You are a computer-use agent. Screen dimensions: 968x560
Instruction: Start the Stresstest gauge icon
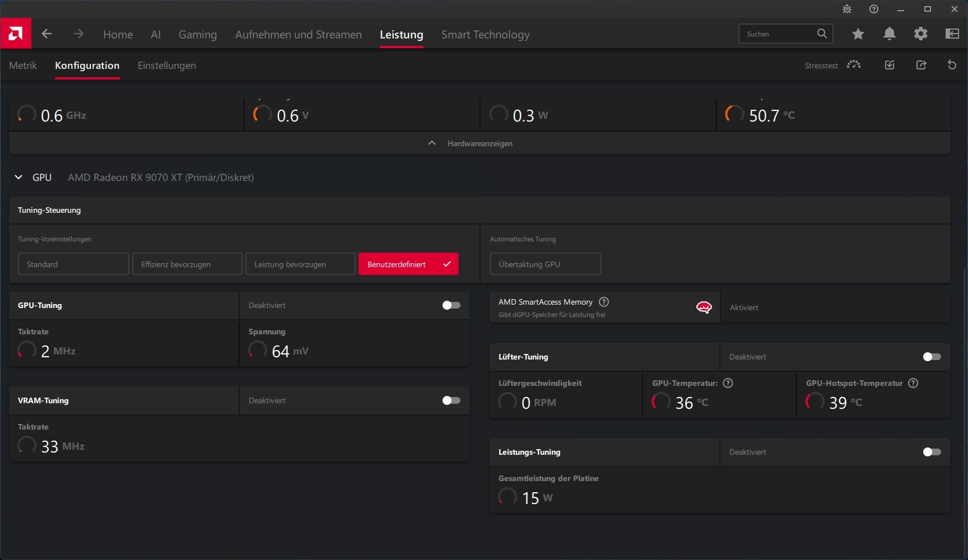[x=854, y=65]
